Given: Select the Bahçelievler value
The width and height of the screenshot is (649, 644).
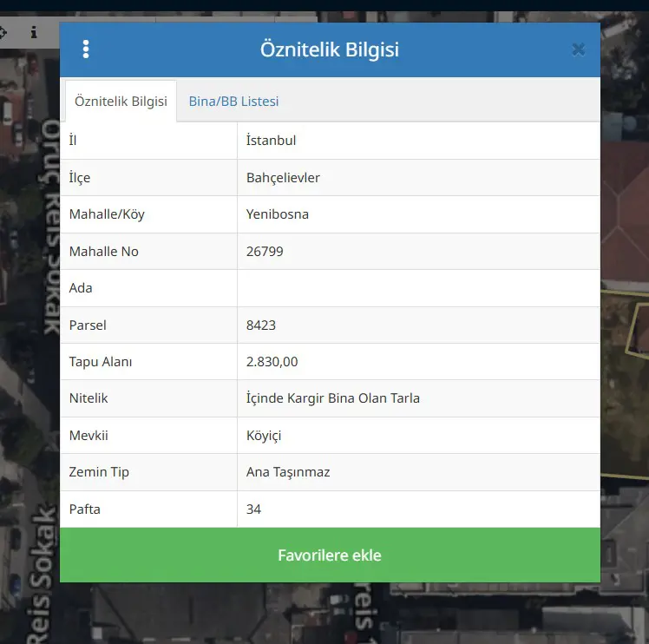Looking at the screenshot, I should pyautogui.click(x=283, y=178).
